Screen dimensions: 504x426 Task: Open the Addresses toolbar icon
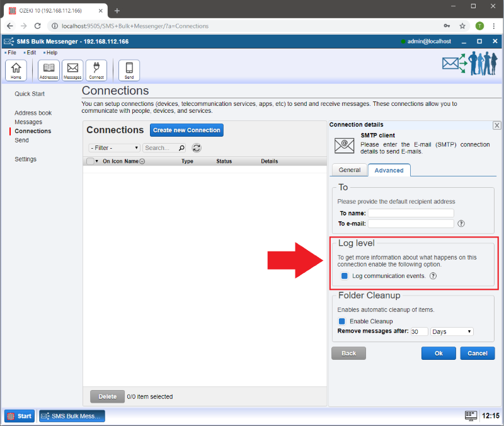(x=49, y=70)
